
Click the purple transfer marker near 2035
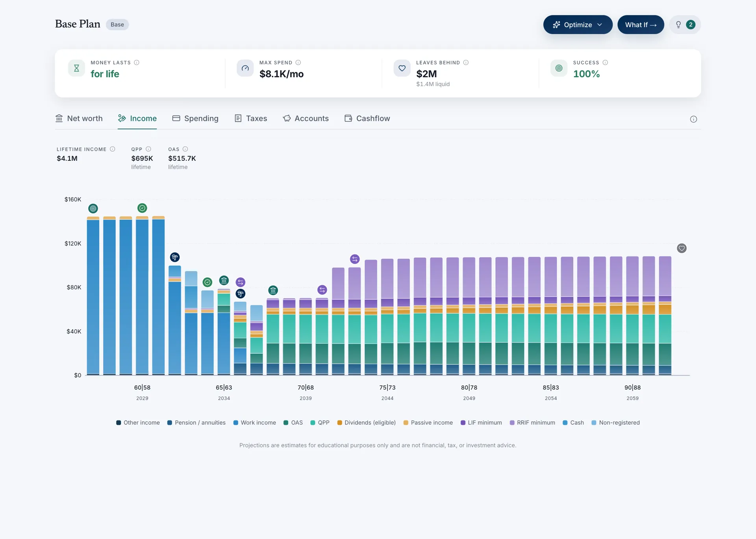241,282
